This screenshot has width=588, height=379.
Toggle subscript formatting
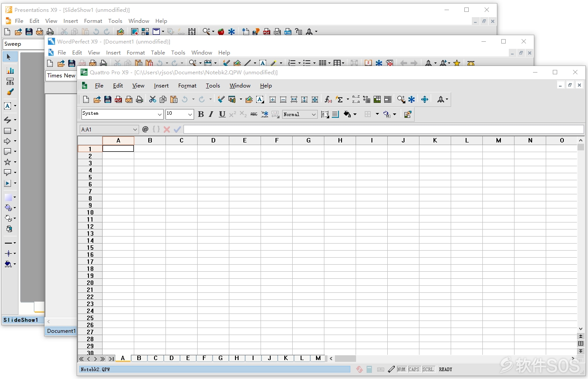point(243,114)
